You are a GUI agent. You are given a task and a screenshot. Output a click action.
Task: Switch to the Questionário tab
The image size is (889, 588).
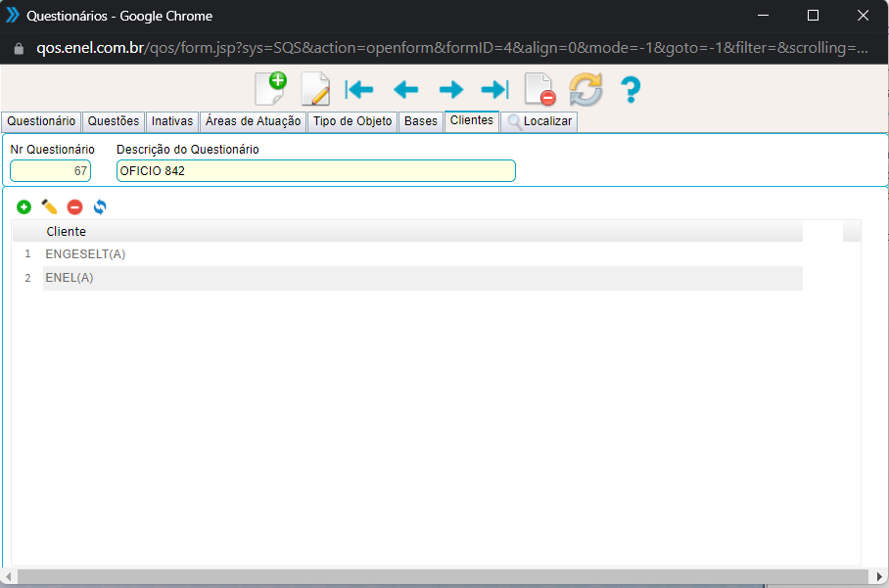pos(40,121)
